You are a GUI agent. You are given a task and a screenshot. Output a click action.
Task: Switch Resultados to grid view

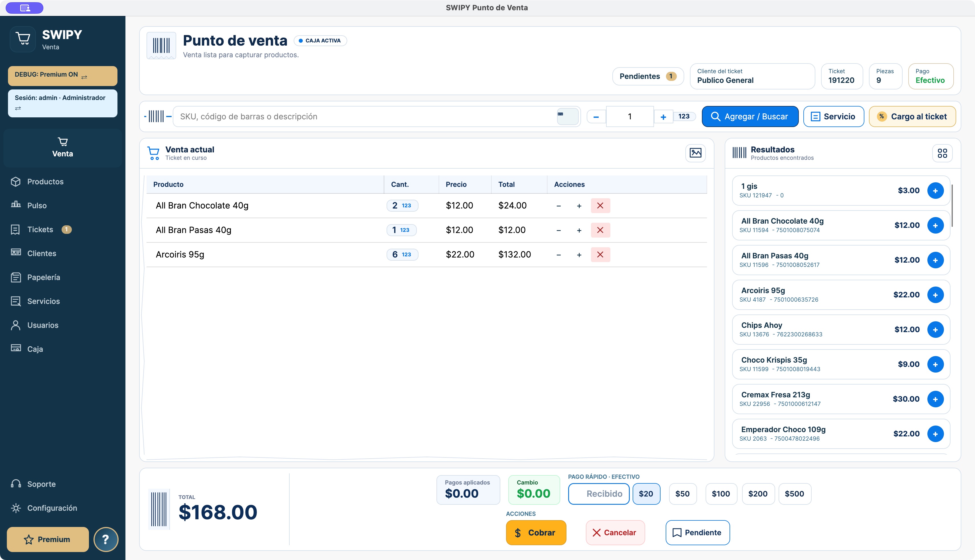pos(942,153)
